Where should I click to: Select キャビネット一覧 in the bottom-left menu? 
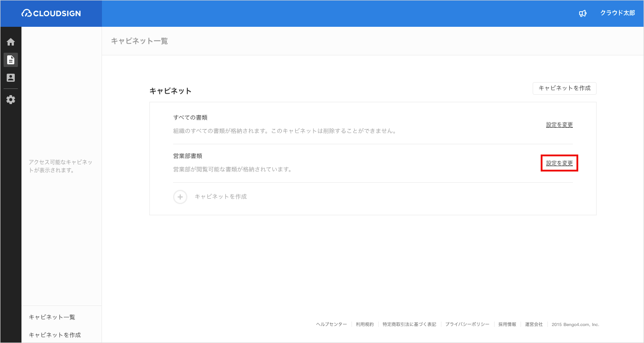pyautogui.click(x=52, y=317)
